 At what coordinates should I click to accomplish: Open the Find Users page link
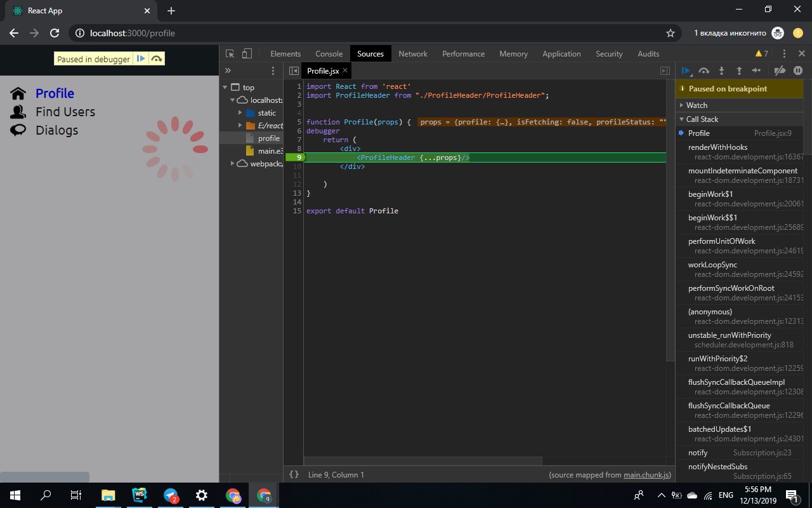[65, 112]
